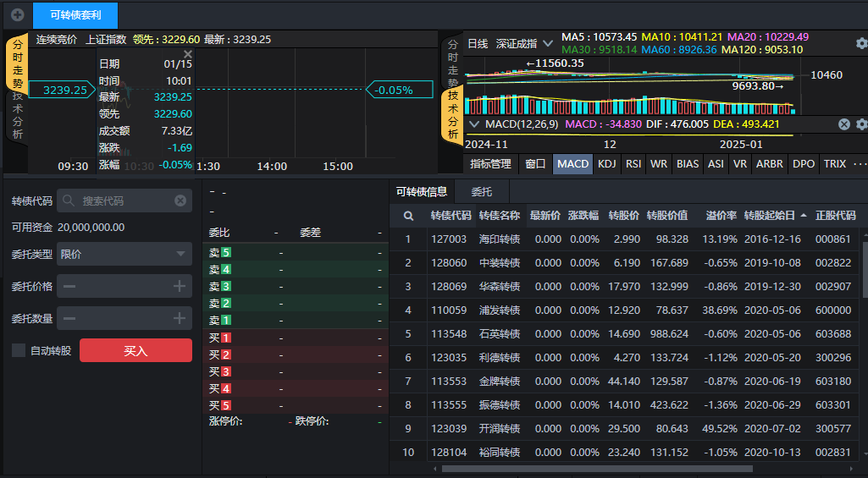This screenshot has height=478, width=868.
Task: Open MACD indicator settings gear
Action: pyautogui.click(x=861, y=124)
